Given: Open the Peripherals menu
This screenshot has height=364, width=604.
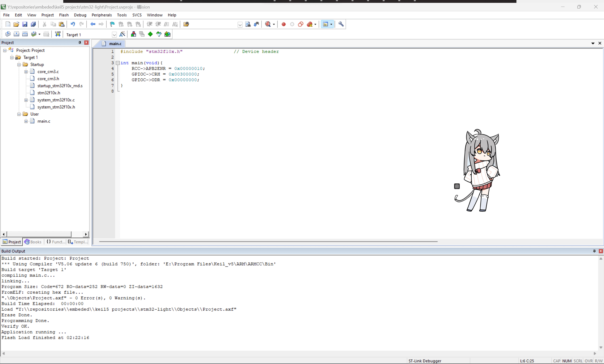Looking at the screenshot, I should pyautogui.click(x=102, y=15).
